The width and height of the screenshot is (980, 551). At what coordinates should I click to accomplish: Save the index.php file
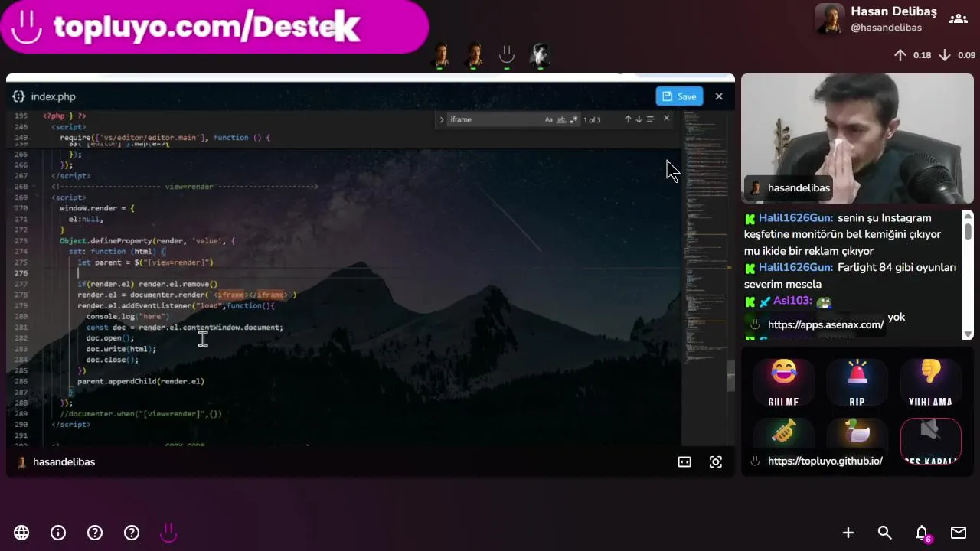tap(679, 96)
